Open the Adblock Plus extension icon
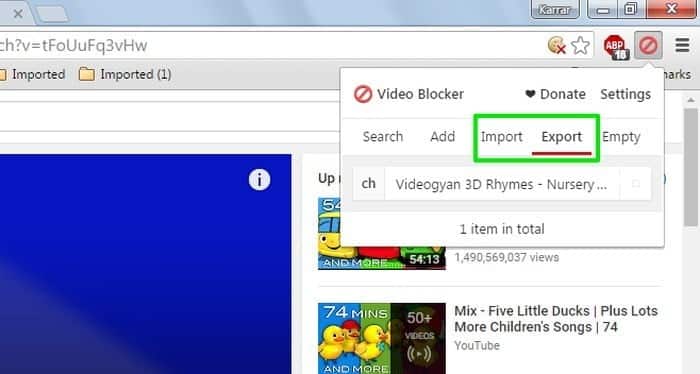The image size is (700, 374). point(616,46)
